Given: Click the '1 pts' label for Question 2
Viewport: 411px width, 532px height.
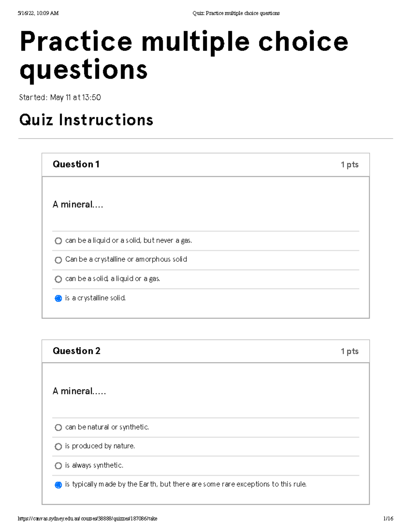Looking at the screenshot, I should click(x=349, y=351).
